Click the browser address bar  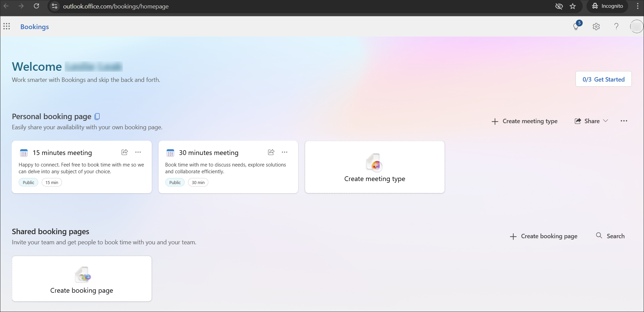[115, 6]
